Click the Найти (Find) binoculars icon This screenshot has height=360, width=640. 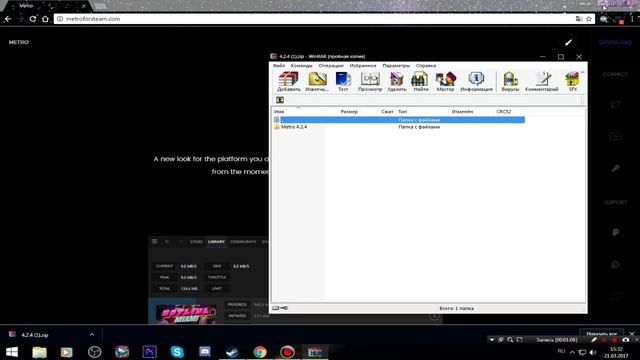click(420, 81)
